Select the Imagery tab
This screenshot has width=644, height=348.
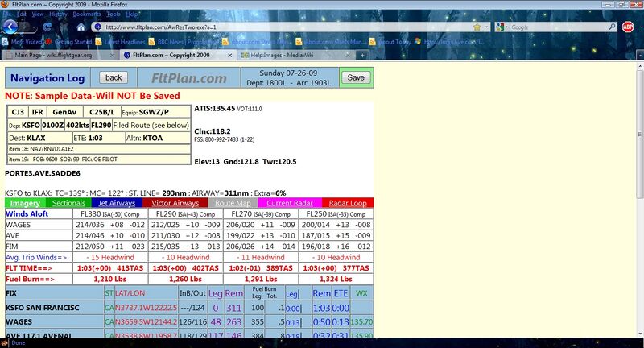(x=25, y=203)
